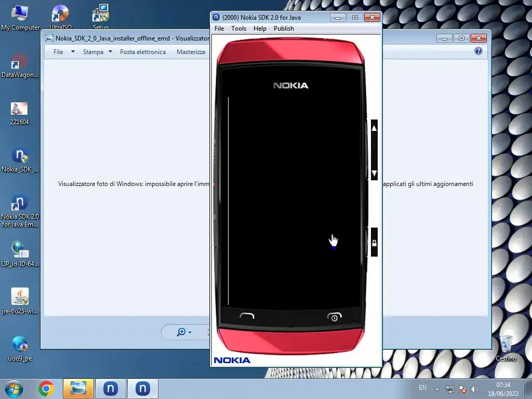532x399 pixels.
Task: Select the UltraISO desktop shortcut
Action: tap(60, 17)
